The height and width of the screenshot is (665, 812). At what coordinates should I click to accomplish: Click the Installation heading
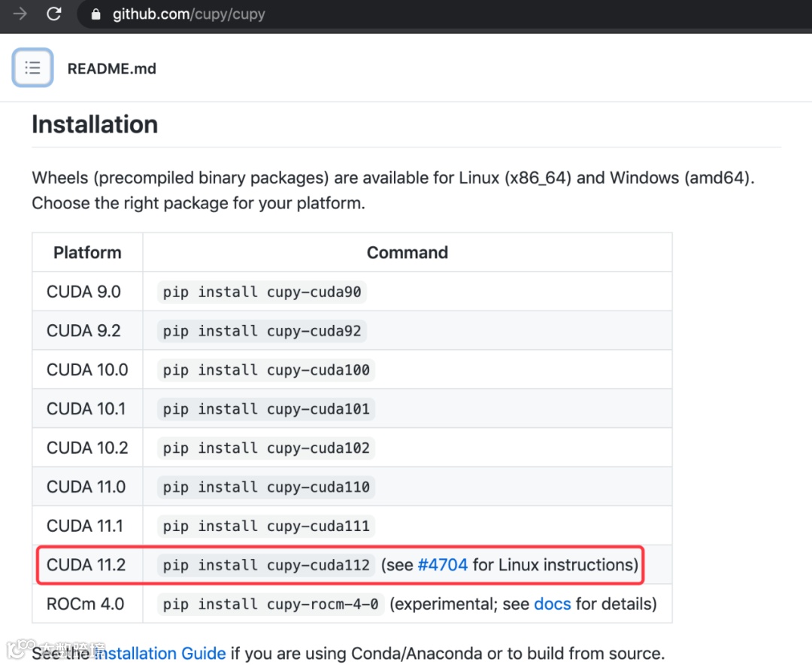click(x=95, y=124)
